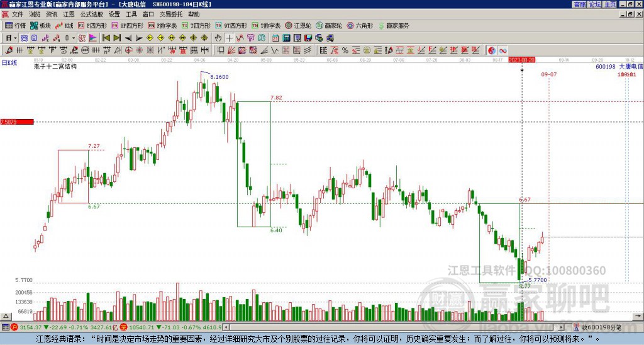Open the T数字表 time table
This screenshot has height=345, width=644.
click(266, 25)
